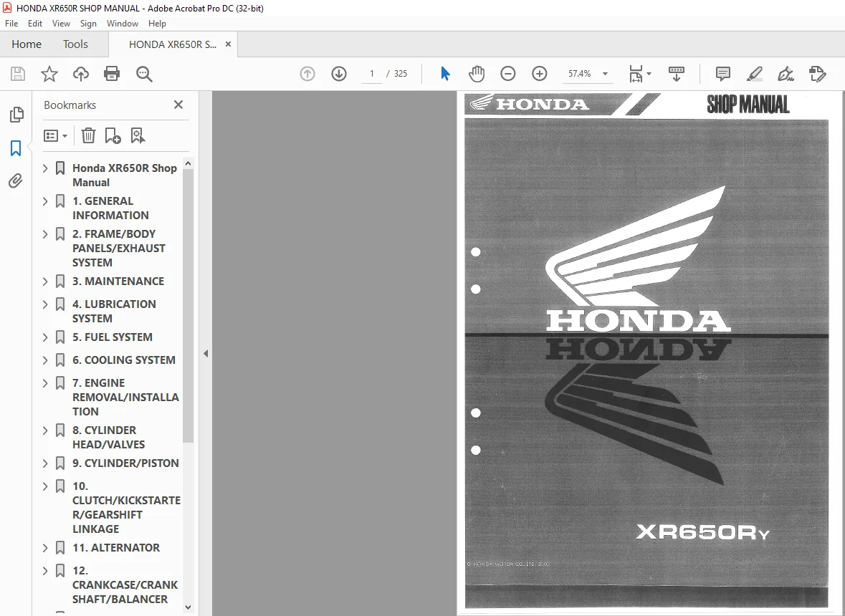This screenshot has height=616, width=845.
Task: Jump to 5. FUEL SYSTEM bookmark
Action: coord(112,337)
